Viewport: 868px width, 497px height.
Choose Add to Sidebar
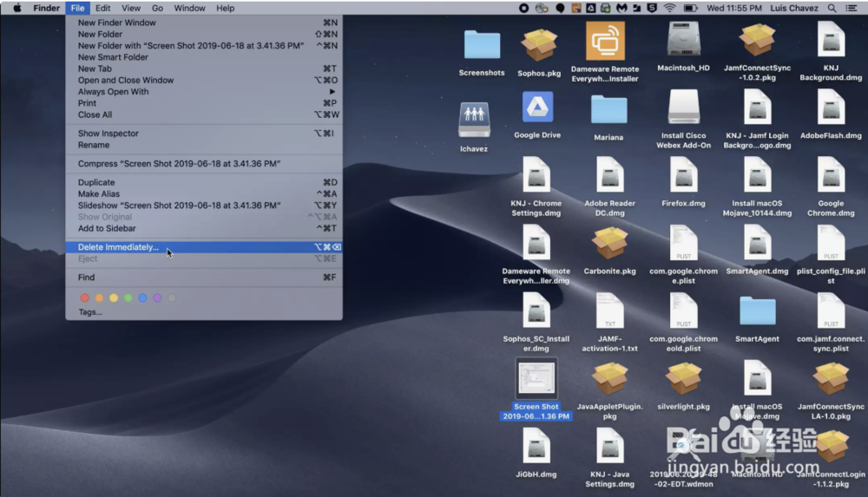(204, 229)
